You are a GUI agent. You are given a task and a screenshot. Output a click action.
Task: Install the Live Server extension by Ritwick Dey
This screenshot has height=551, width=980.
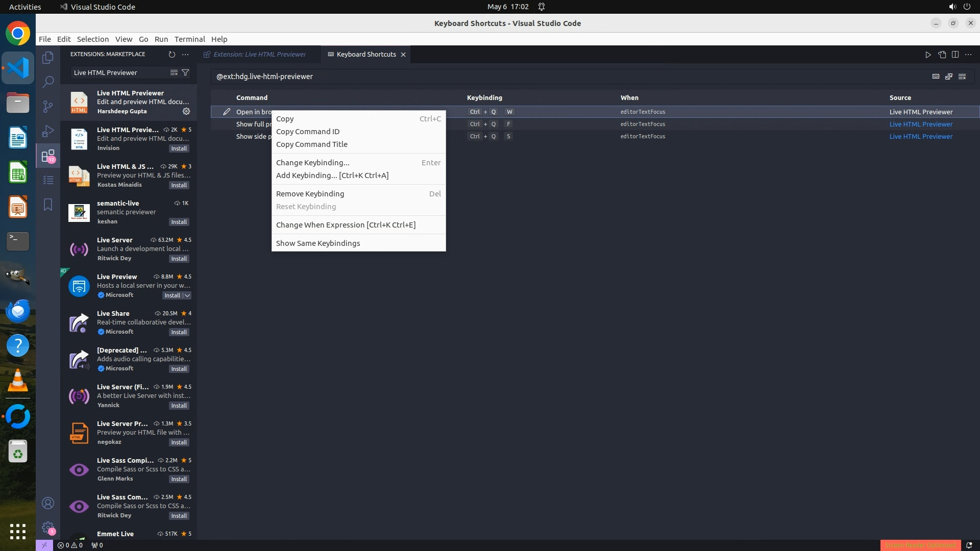coord(179,259)
